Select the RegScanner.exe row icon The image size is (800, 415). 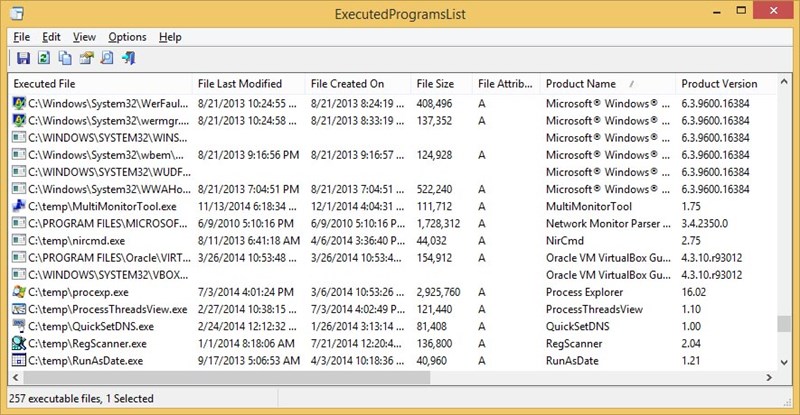[x=19, y=344]
